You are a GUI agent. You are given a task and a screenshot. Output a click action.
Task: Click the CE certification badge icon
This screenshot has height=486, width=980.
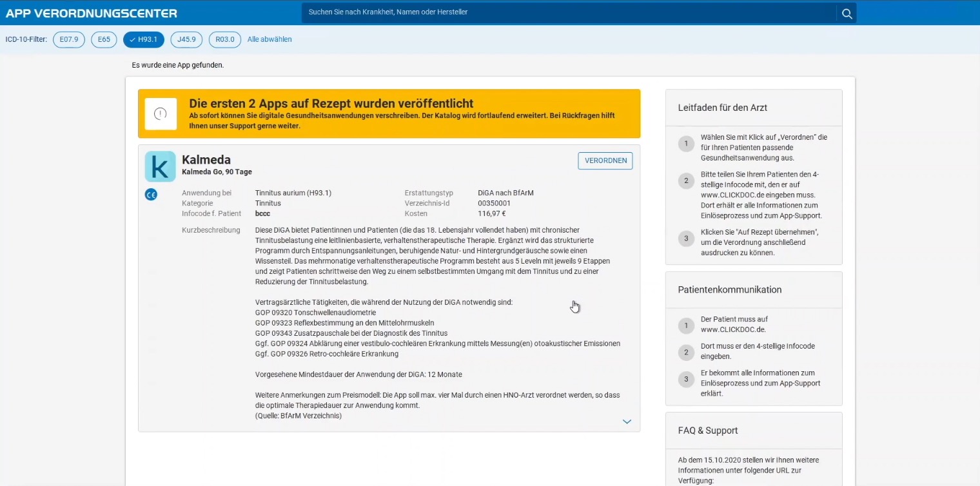coord(151,195)
